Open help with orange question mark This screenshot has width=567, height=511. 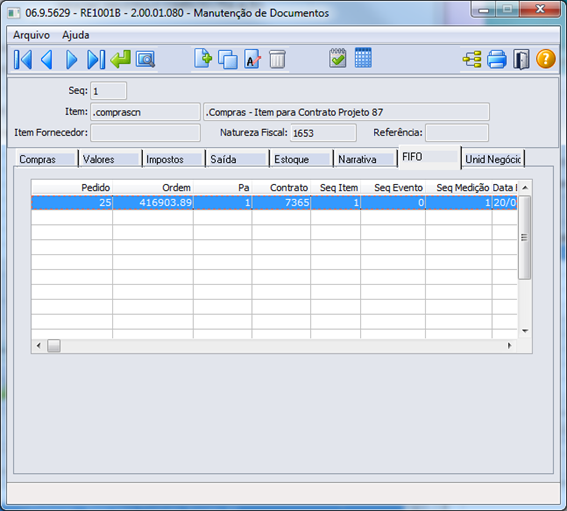coord(546,59)
